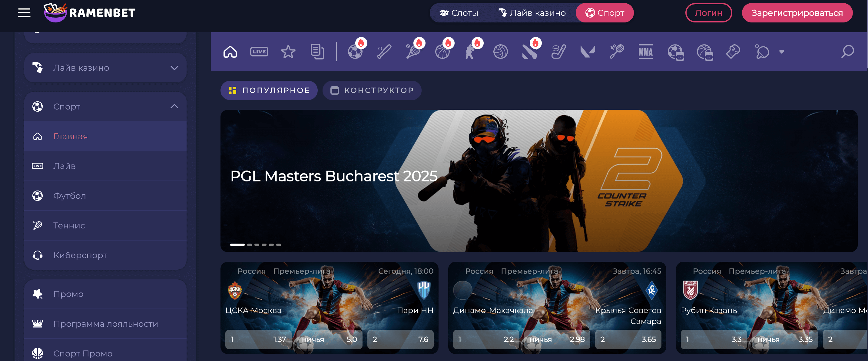Select the volleyball sport icon
Screen dimensions: 868x361
tap(500, 52)
